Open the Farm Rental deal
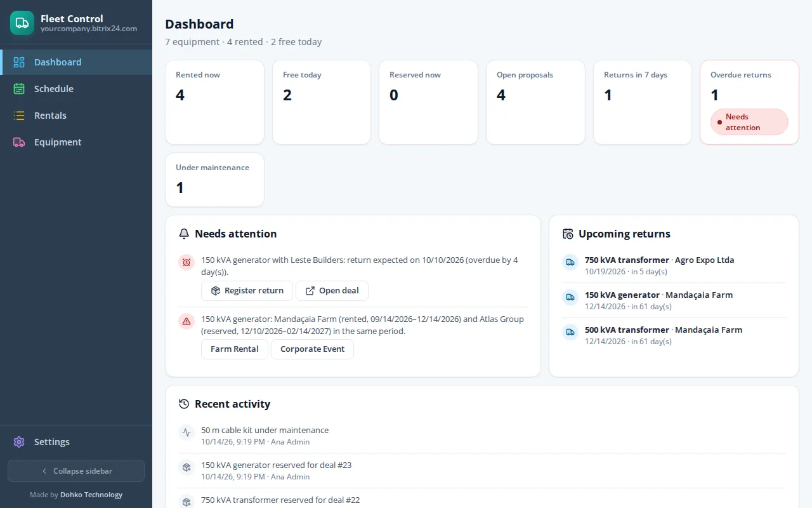 235,349
